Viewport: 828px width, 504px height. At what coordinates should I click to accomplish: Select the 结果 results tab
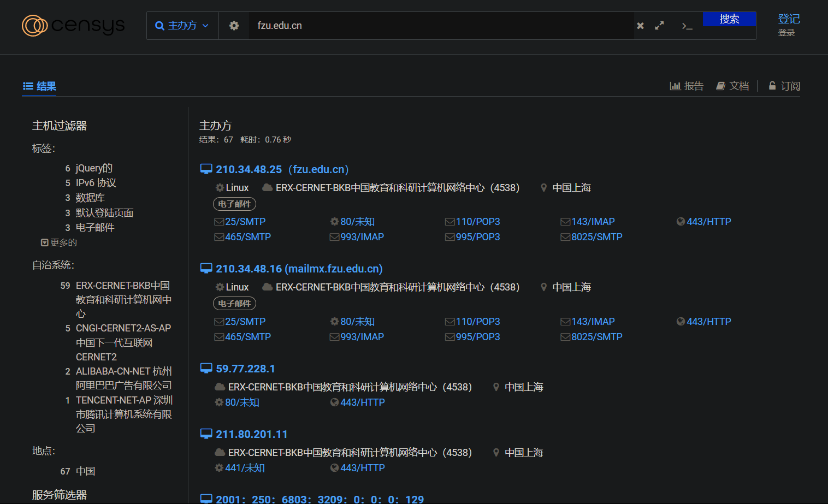tap(39, 86)
